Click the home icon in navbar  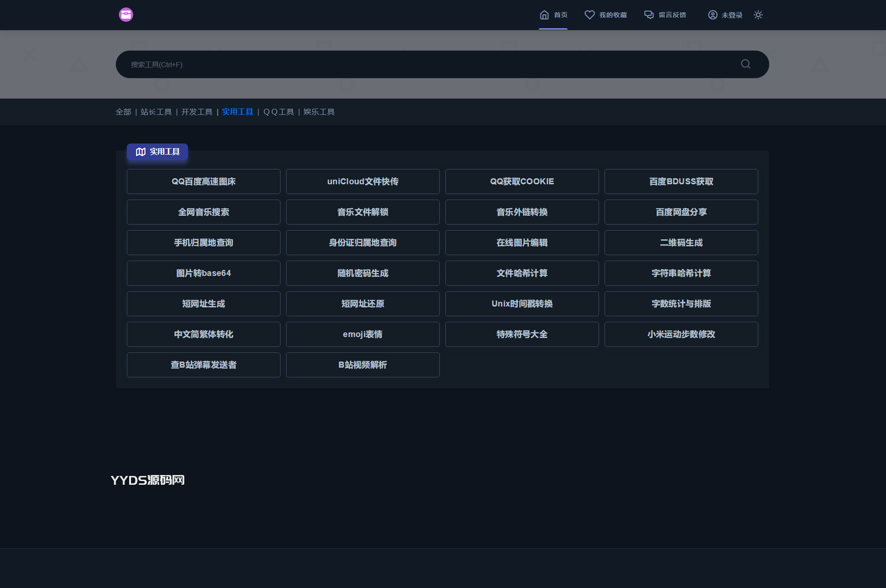(544, 15)
